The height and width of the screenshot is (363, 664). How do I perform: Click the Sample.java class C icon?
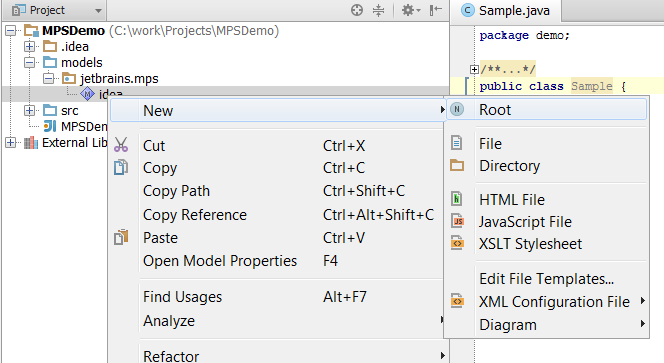coord(467,10)
